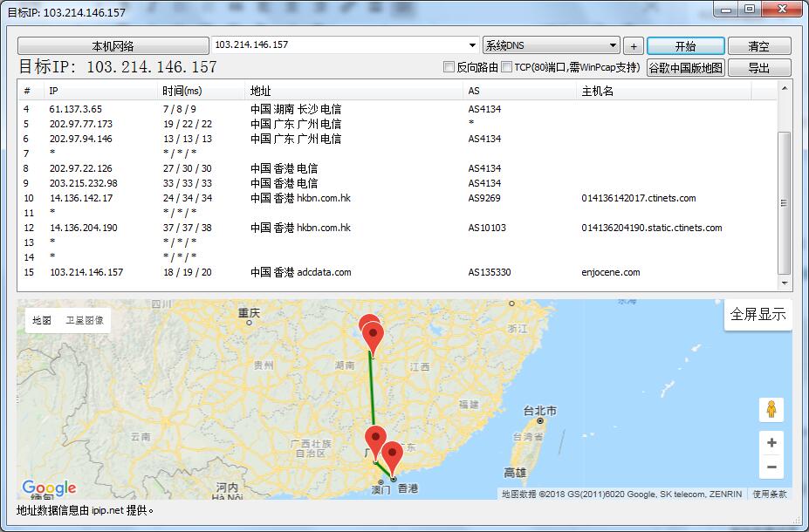The width and height of the screenshot is (809, 532).
Task: Click the 清空 clear button
Action: point(758,46)
